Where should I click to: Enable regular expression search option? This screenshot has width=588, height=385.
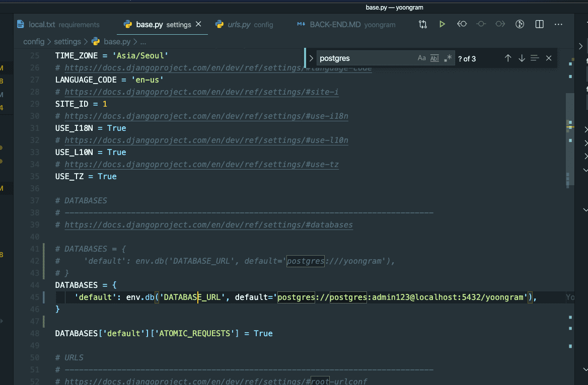(x=448, y=58)
